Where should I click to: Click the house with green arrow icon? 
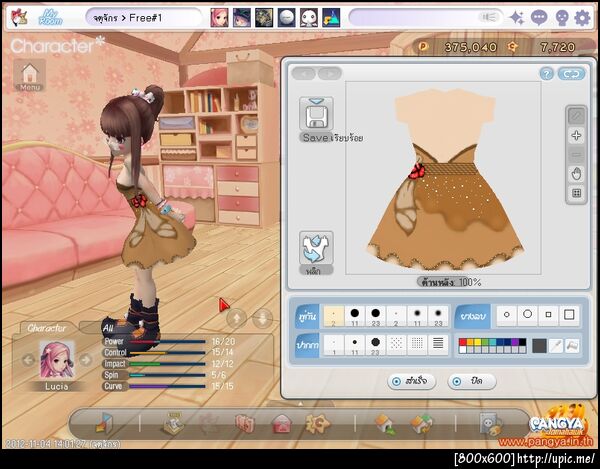(x=385, y=424)
